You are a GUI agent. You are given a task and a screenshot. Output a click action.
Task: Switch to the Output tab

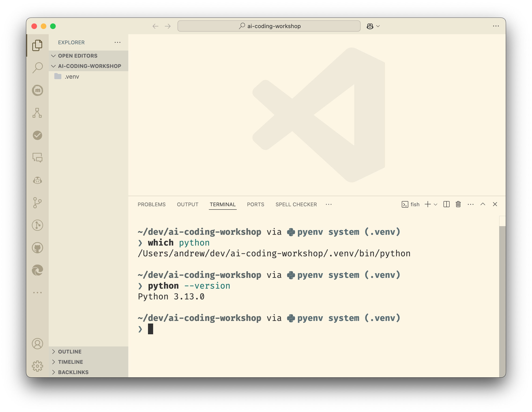click(188, 204)
